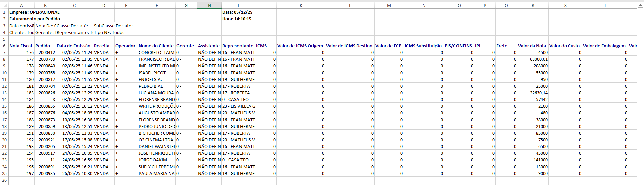Click the row 26 header
The image size is (644, 185).
click(4, 180)
